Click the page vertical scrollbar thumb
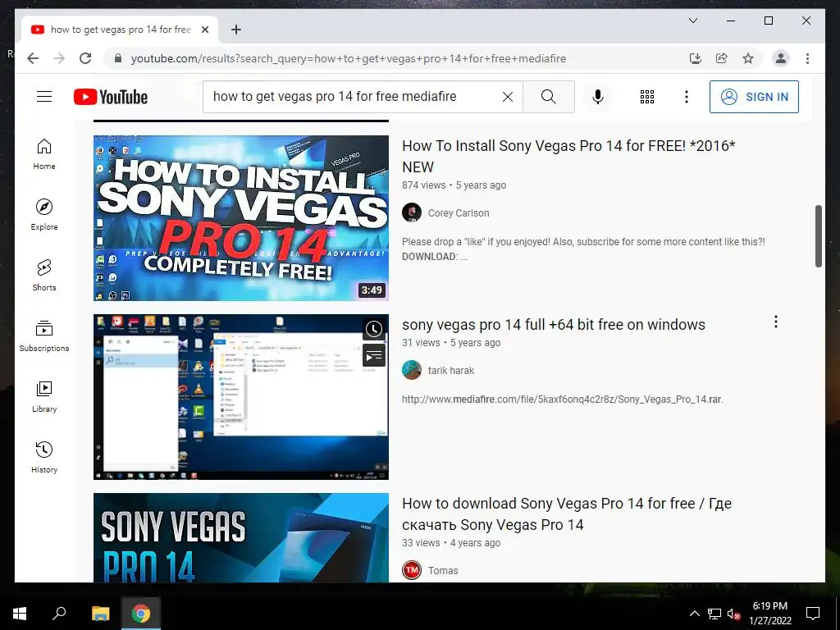The height and width of the screenshot is (630, 840). (818, 235)
